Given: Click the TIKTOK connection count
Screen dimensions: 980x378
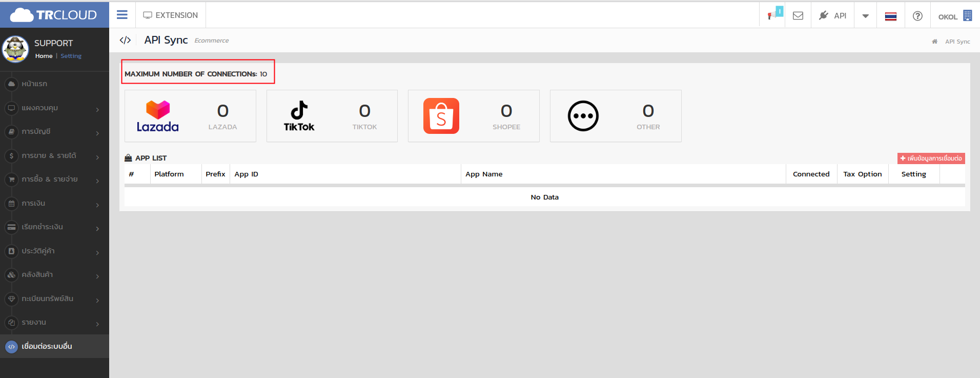Looking at the screenshot, I should tap(364, 111).
